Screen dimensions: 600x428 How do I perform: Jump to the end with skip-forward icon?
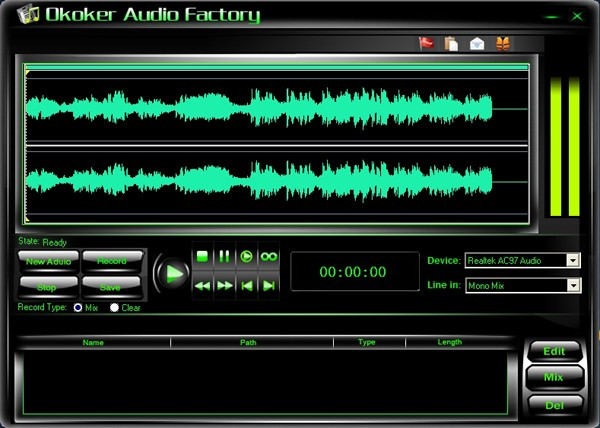point(269,285)
